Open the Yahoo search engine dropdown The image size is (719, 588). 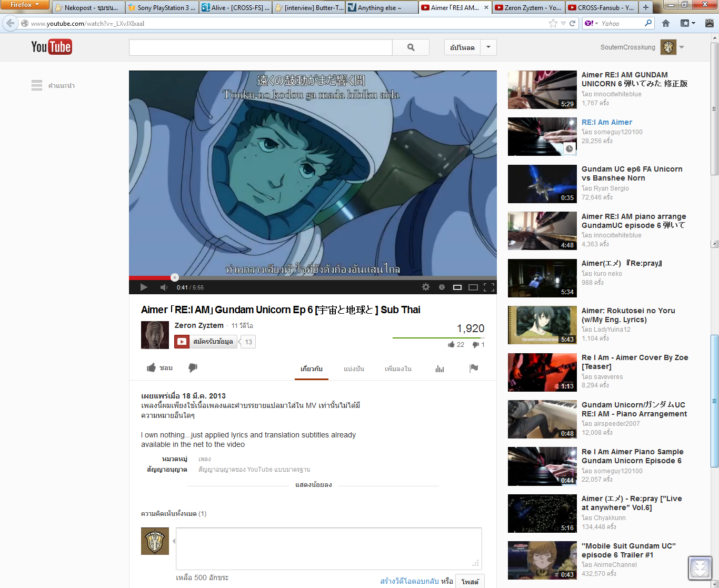coord(592,23)
